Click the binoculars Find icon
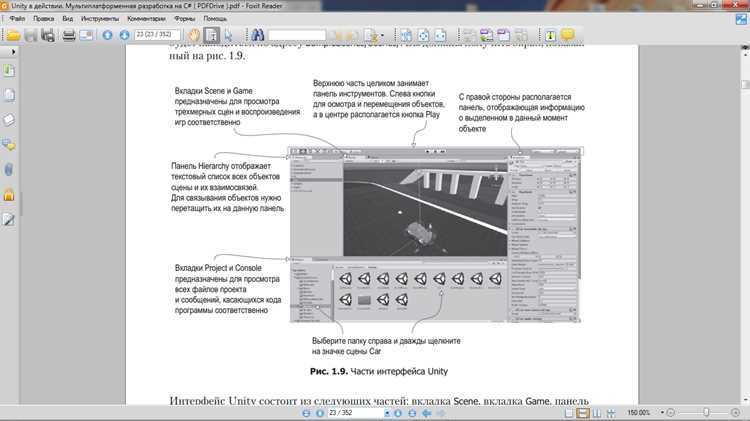 (x=258, y=35)
